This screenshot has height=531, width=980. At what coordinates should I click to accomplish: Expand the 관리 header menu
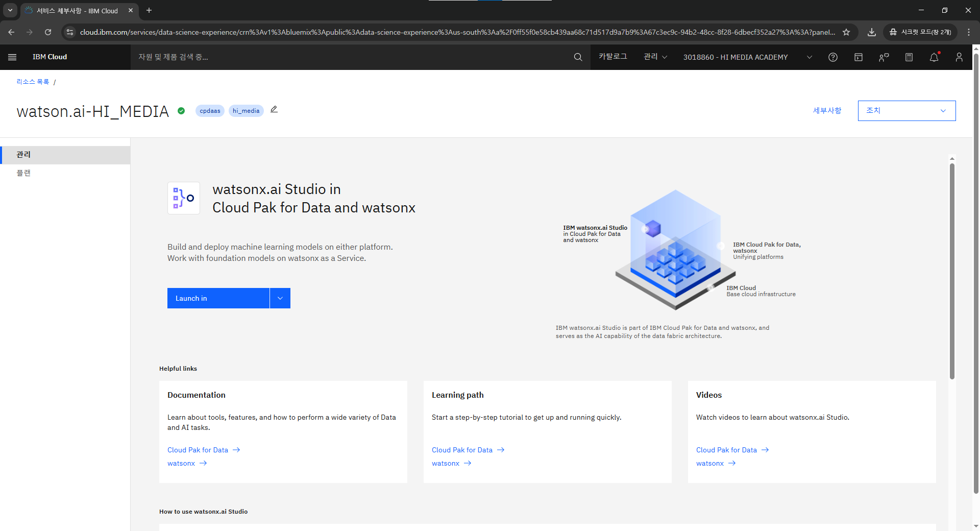pos(655,57)
